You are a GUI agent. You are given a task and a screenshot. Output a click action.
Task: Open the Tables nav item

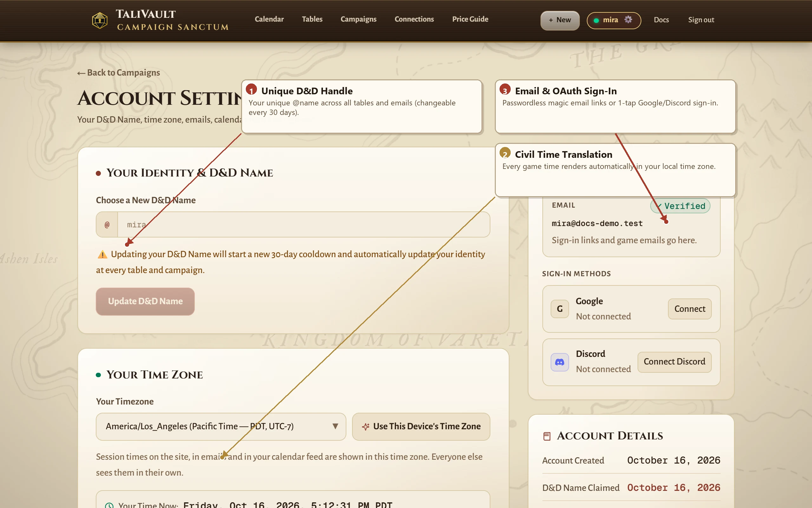(x=312, y=19)
